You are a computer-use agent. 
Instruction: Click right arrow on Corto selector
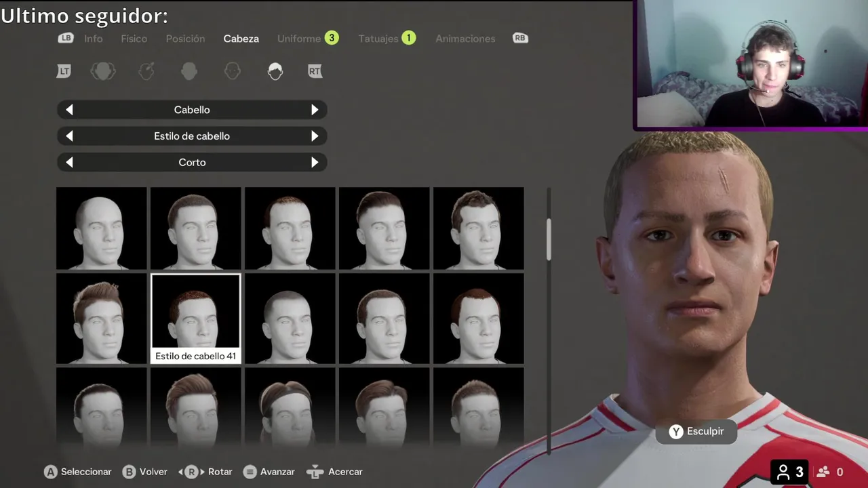[x=315, y=163]
